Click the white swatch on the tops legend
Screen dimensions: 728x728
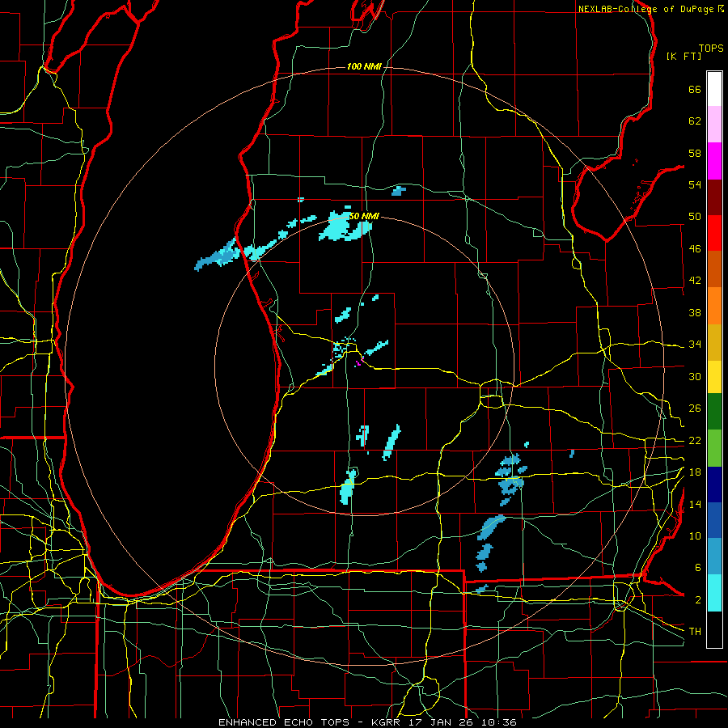pyautogui.click(x=714, y=89)
